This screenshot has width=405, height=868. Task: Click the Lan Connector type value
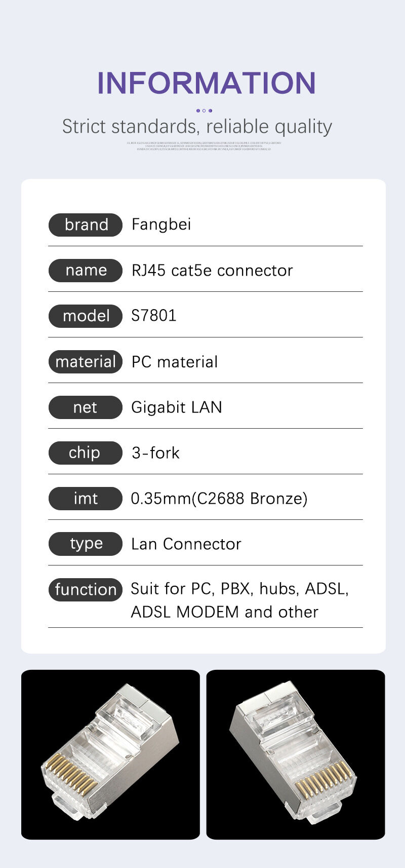pos(186,544)
